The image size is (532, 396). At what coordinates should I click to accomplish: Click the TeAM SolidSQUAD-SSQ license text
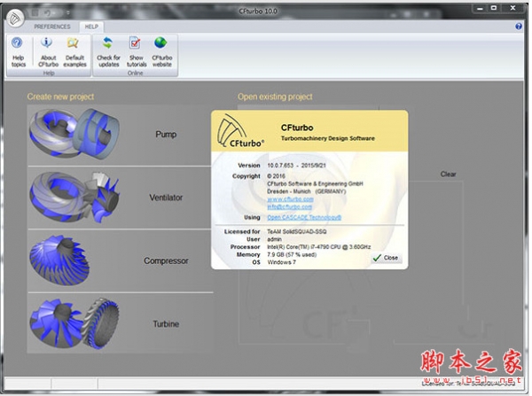[x=297, y=231]
